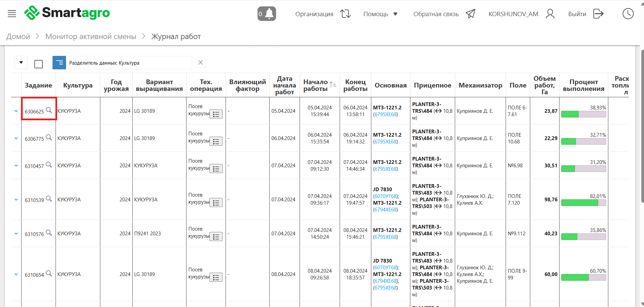Open the black triangle dropdown above table

pos(21,63)
